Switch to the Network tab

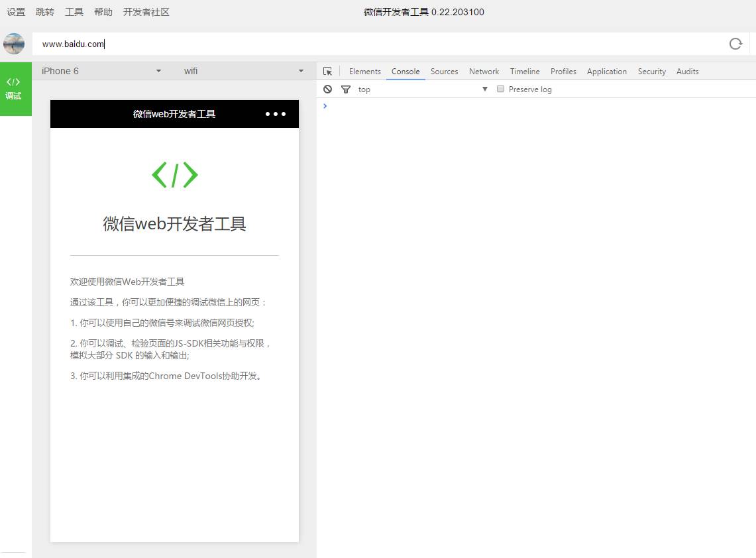484,72
